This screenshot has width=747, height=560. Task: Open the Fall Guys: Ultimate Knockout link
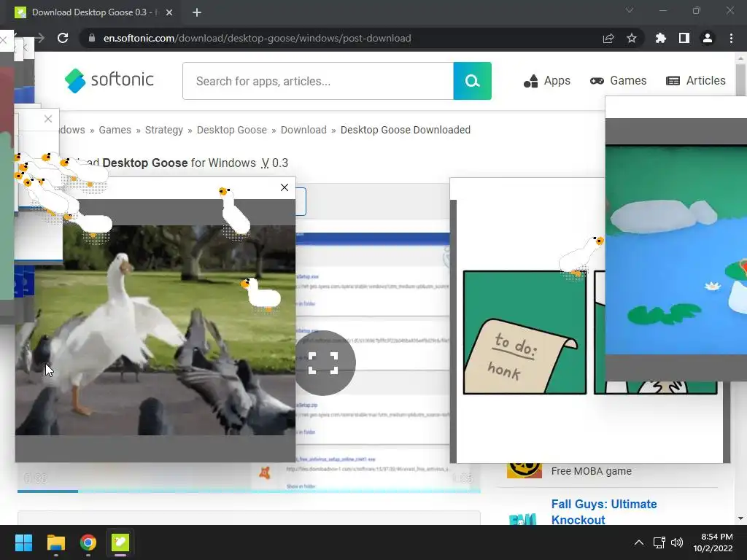603,512
